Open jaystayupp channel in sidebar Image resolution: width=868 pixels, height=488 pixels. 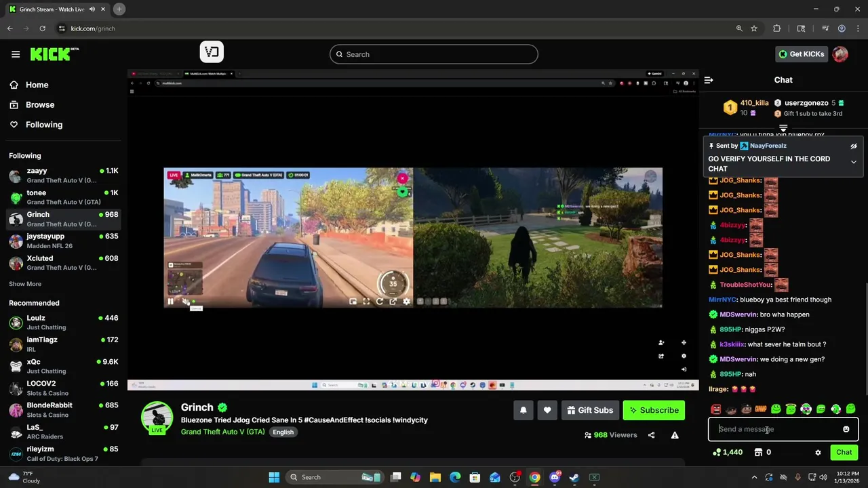(x=64, y=241)
